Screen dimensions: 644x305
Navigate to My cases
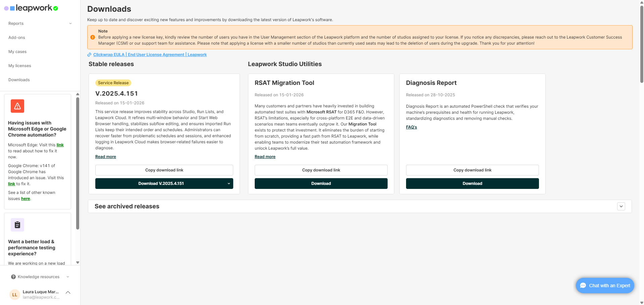pyautogui.click(x=17, y=52)
